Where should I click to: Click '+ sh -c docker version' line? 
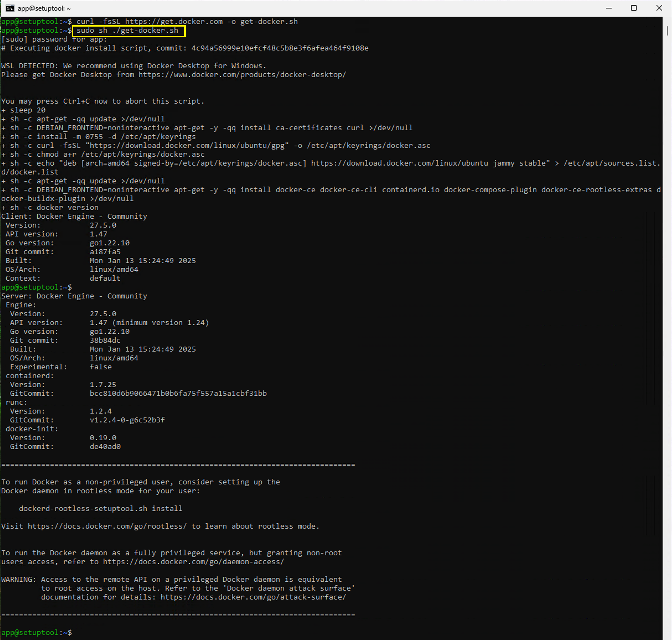click(50, 207)
